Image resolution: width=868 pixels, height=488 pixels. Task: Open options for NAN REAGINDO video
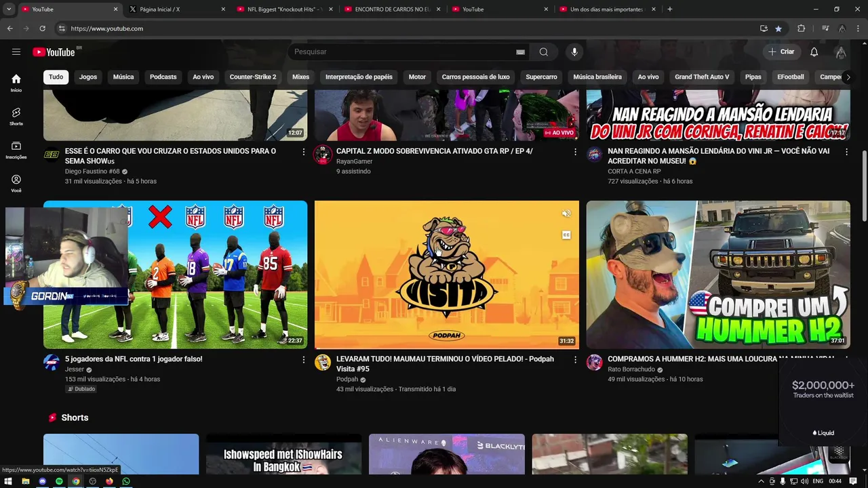point(846,152)
